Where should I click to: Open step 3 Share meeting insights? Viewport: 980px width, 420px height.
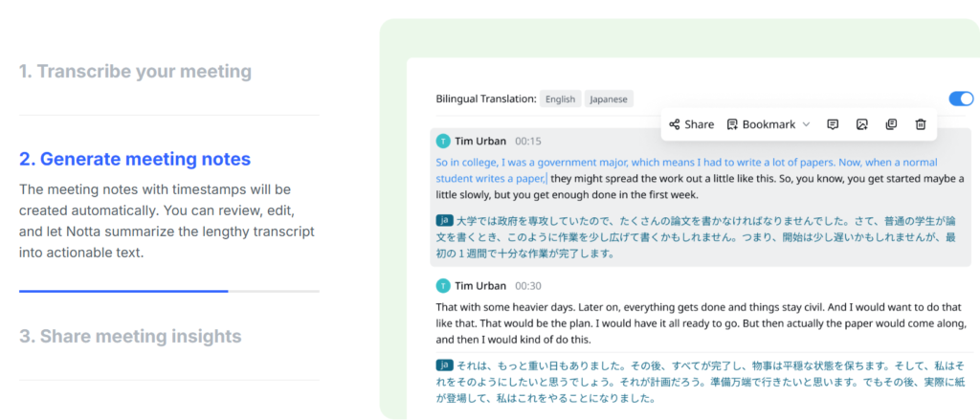pyautogui.click(x=130, y=336)
